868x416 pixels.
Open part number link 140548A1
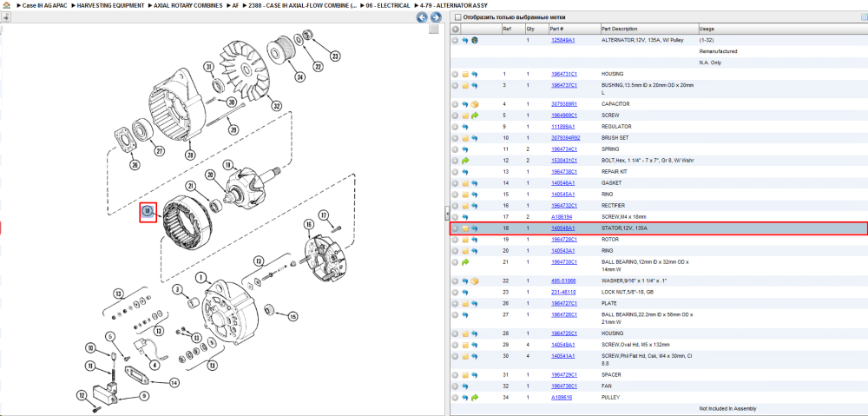562,228
